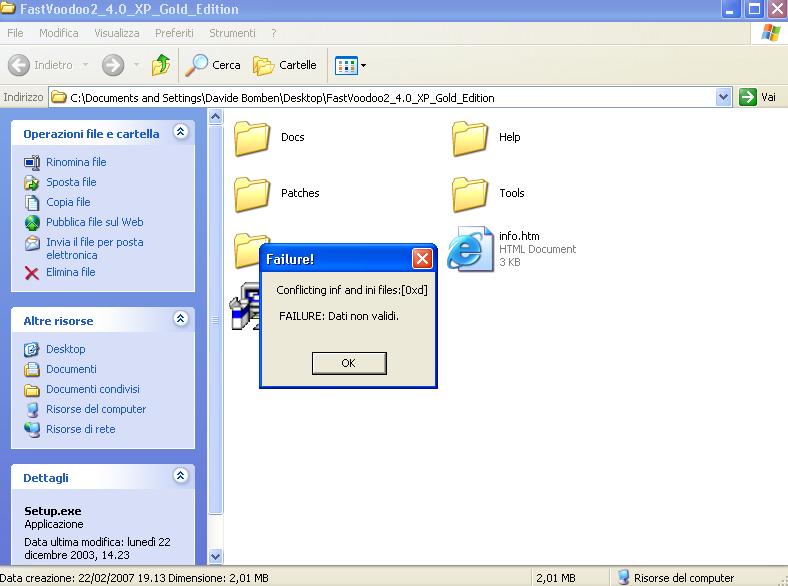Screen dimensions: 788x586
Task: Click OK in the Failure dialog
Action: [x=349, y=363]
